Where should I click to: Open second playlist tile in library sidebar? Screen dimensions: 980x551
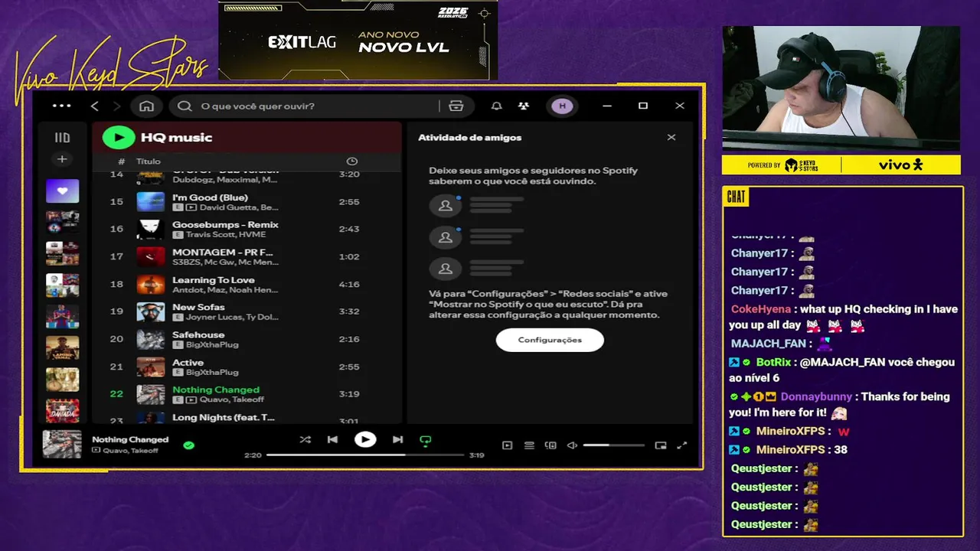point(62,221)
